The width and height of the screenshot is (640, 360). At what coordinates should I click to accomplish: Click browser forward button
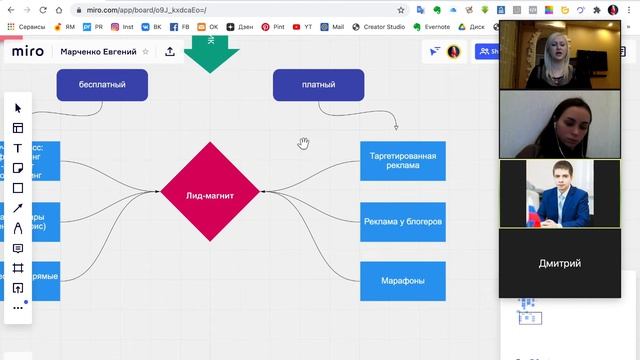(x=27, y=10)
